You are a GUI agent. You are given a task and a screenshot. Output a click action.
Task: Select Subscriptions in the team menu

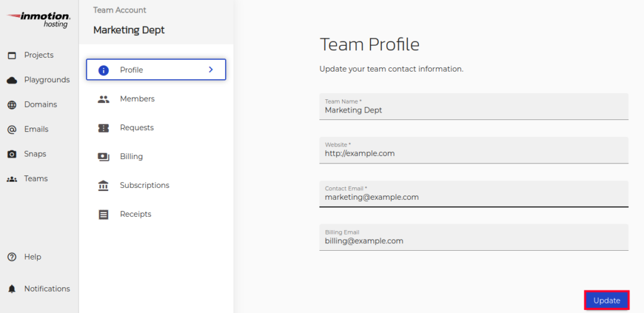coord(145,185)
